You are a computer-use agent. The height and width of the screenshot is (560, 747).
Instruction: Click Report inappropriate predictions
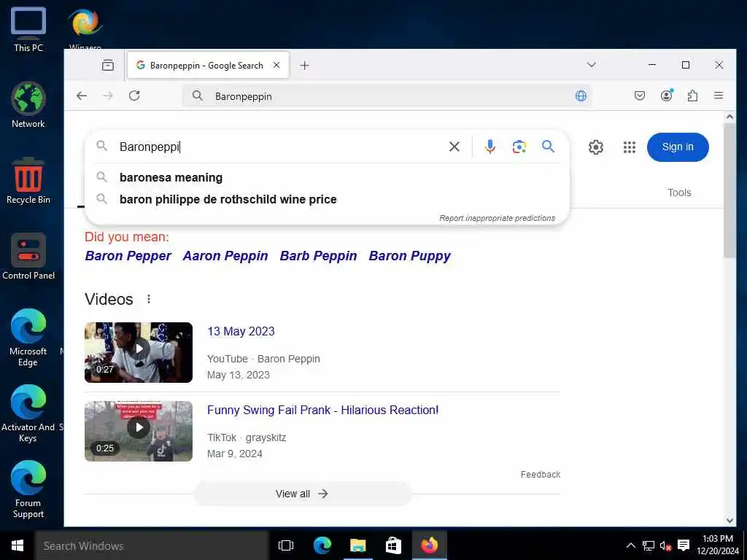pos(497,218)
